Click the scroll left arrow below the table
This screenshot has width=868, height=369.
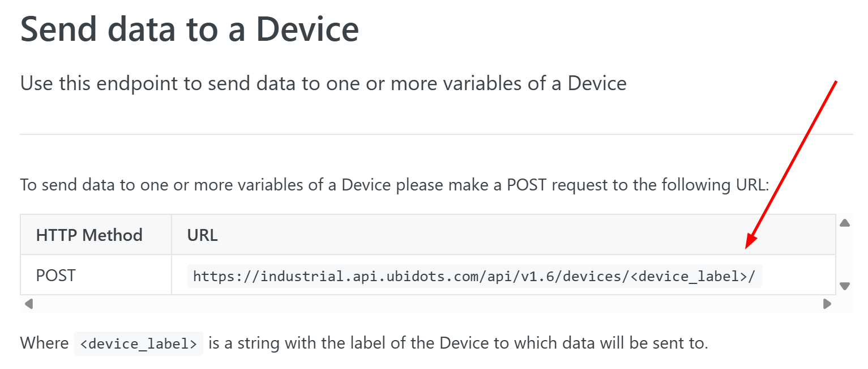click(x=29, y=304)
